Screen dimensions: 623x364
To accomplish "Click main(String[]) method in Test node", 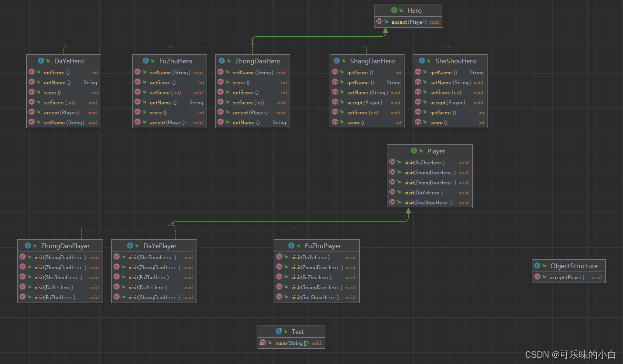I will point(291,343).
